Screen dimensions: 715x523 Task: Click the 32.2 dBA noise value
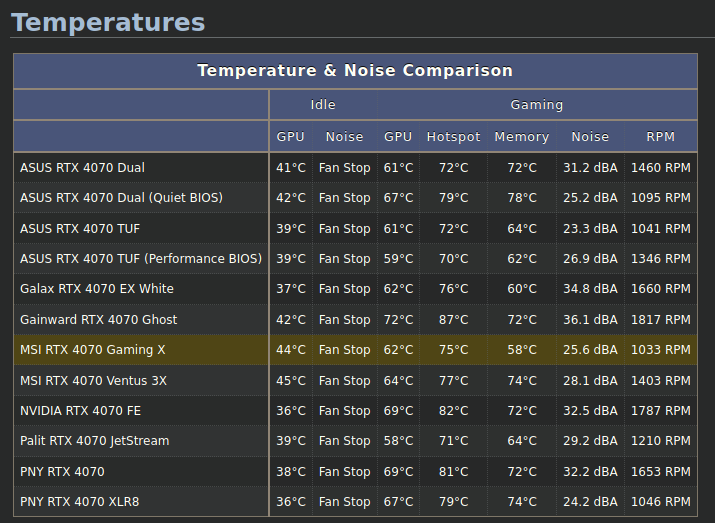pos(590,471)
